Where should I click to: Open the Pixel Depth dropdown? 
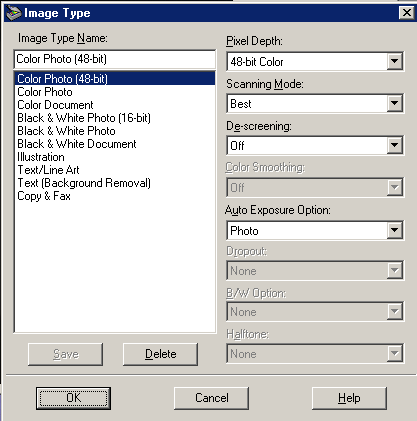(394, 61)
